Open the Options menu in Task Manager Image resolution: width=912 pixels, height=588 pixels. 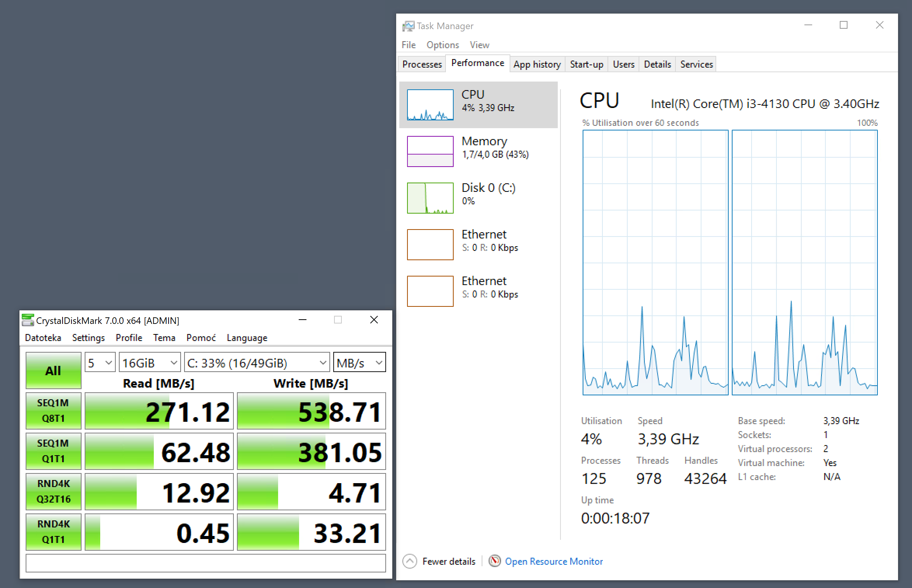coord(443,45)
